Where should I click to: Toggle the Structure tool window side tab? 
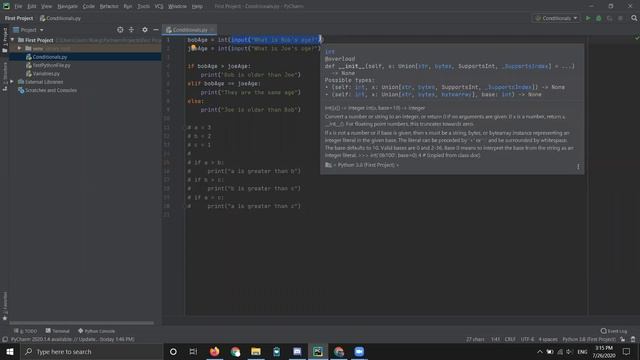coord(4,77)
